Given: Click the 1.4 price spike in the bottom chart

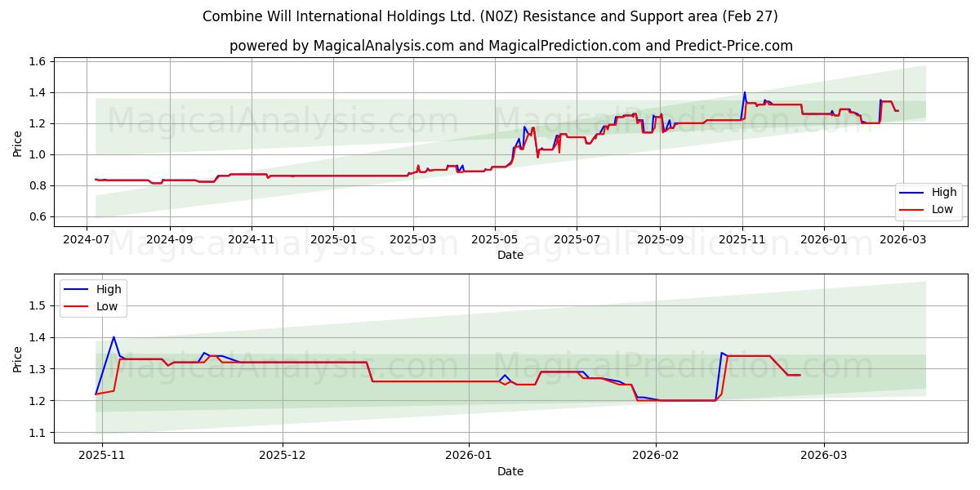Looking at the screenshot, I should (x=114, y=337).
